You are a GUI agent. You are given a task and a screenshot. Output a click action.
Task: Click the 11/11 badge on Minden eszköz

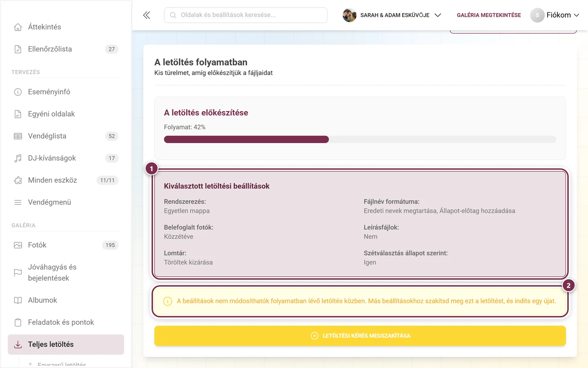[107, 180]
